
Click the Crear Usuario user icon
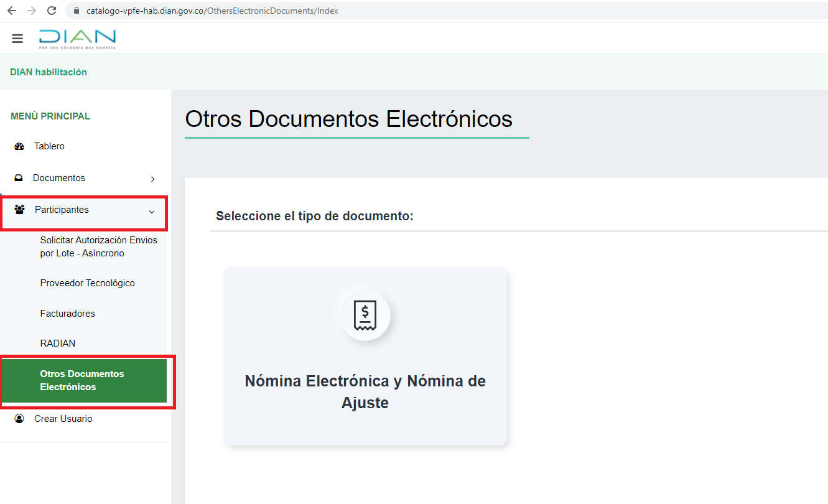[x=19, y=419]
